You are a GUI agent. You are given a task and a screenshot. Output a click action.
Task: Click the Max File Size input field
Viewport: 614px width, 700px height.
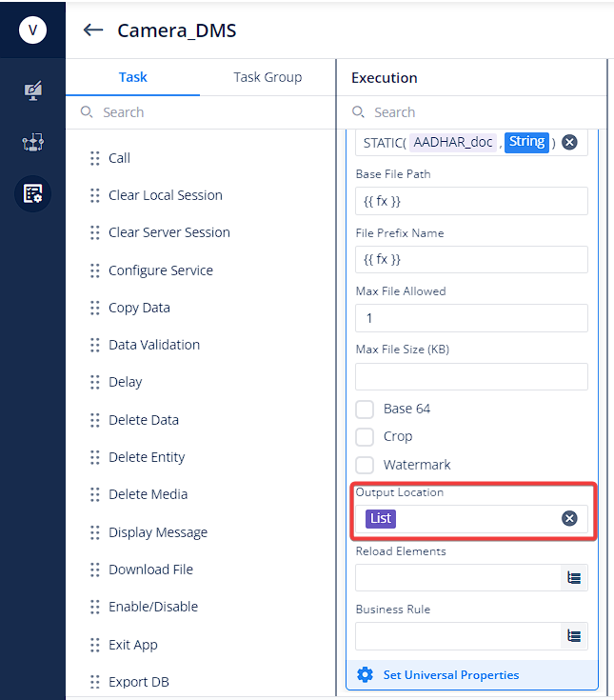[x=471, y=376]
